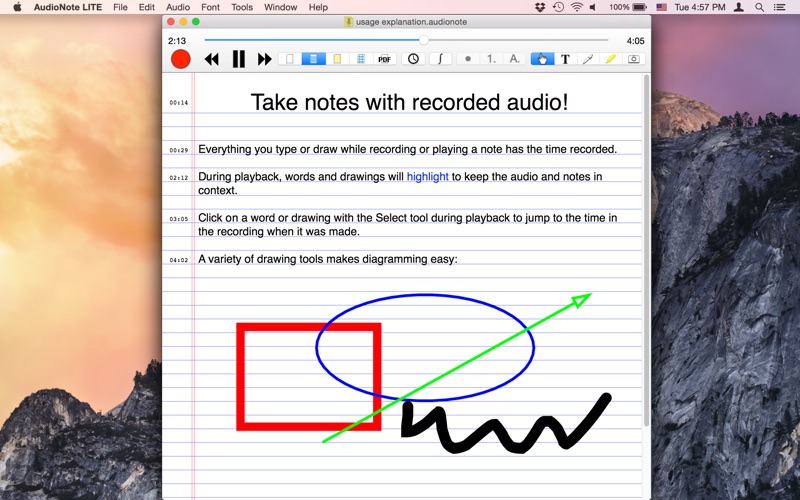Screen dimensions: 800x500
Task: Click the integral symbol toolbar button
Action: [x=440, y=59]
